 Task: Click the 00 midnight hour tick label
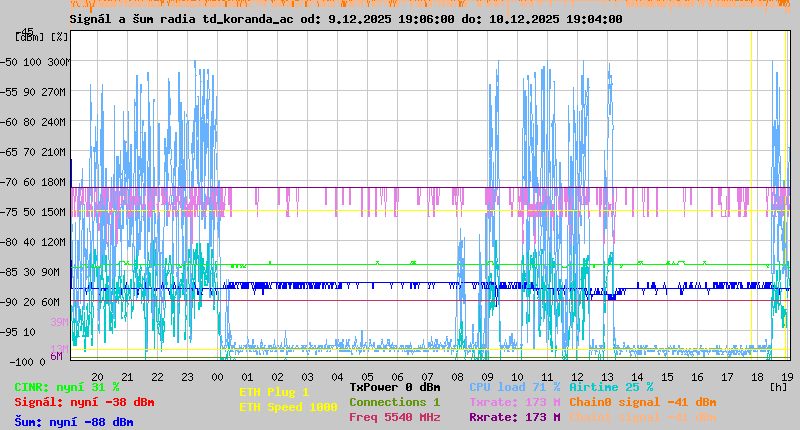tap(218, 376)
